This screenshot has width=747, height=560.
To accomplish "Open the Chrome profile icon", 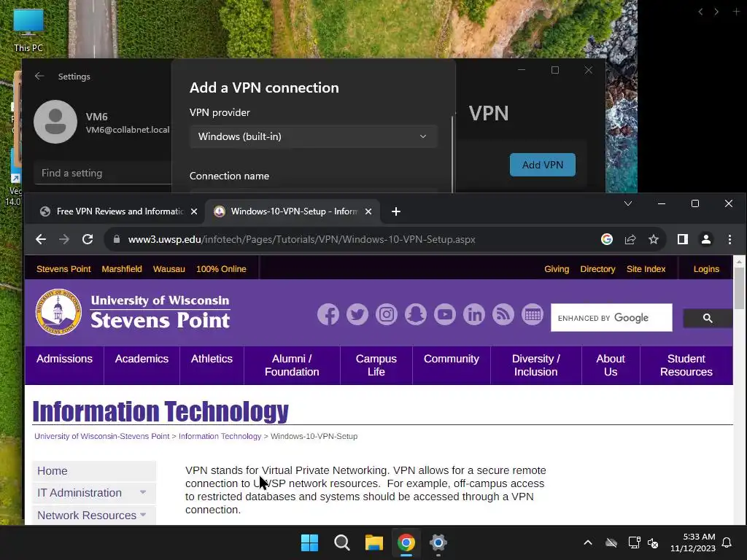I will click(x=706, y=239).
